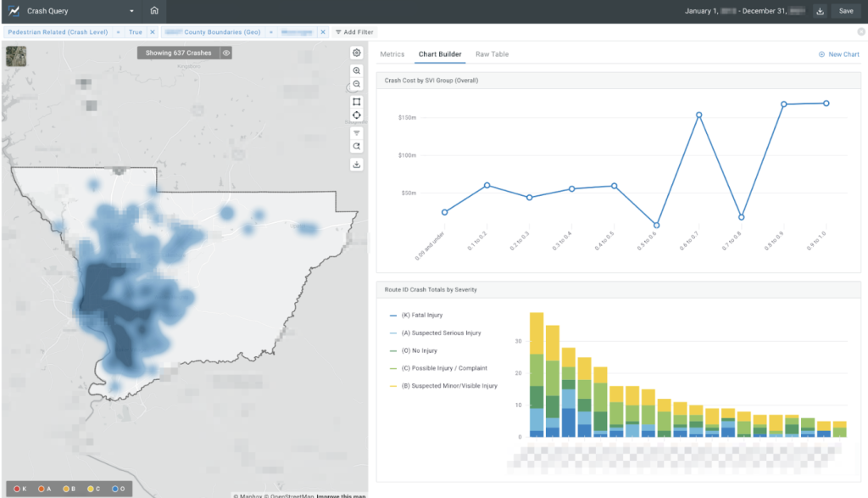The image size is (868, 498).
Task: Toggle crash visibility with the eye icon
Action: (x=226, y=53)
